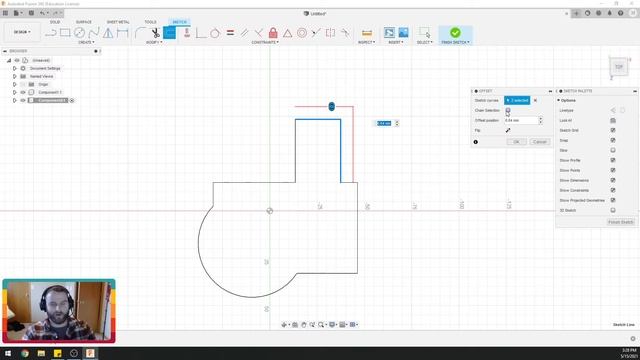This screenshot has height=360, width=640.
Task: Enable the Slice checkbox
Action: (613, 150)
